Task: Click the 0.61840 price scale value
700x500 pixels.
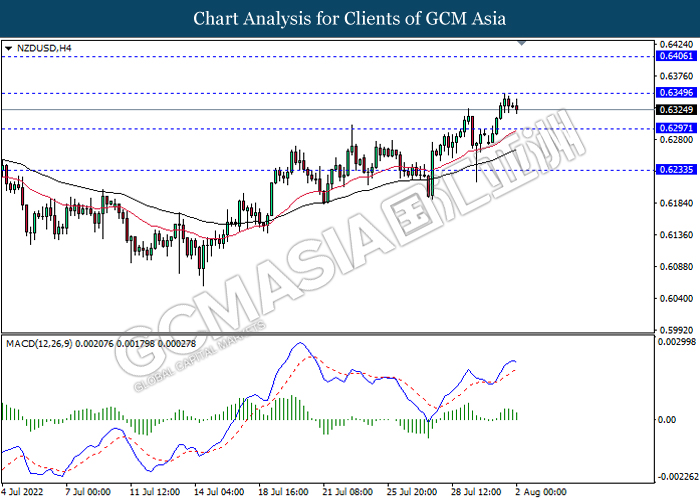Action: pos(676,203)
